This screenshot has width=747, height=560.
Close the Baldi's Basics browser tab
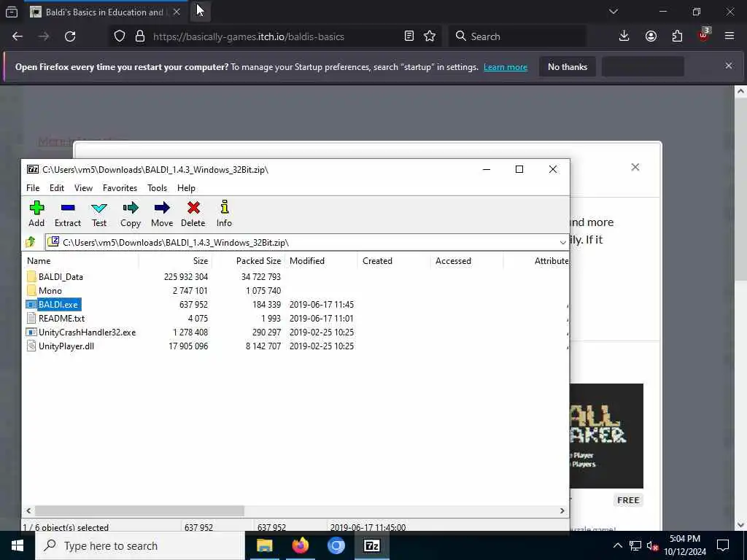pyautogui.click(x=177, y=12)
